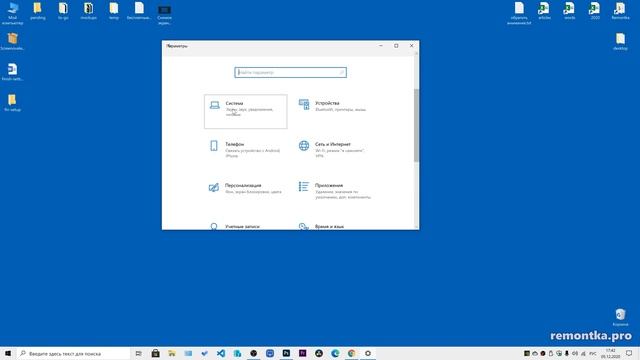Open Visual Studio Code from the taskbar
640x360 pixels.
click(x=221, y=353)
